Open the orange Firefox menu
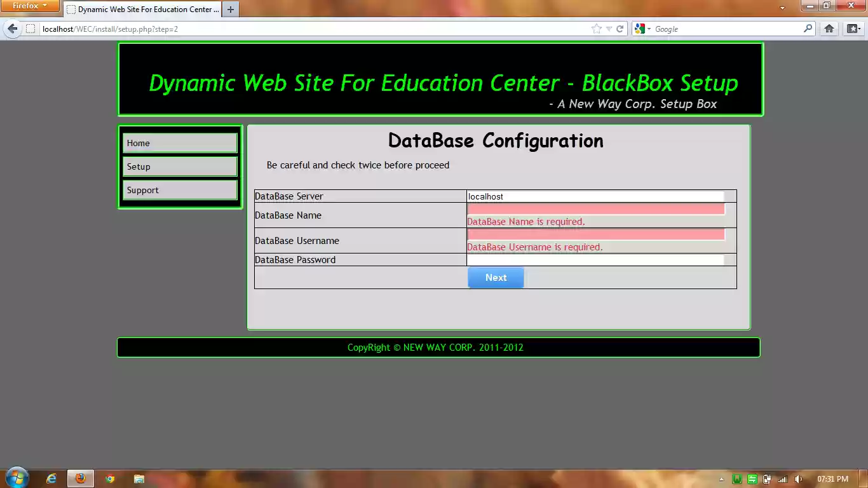 [x=30, y=6]
